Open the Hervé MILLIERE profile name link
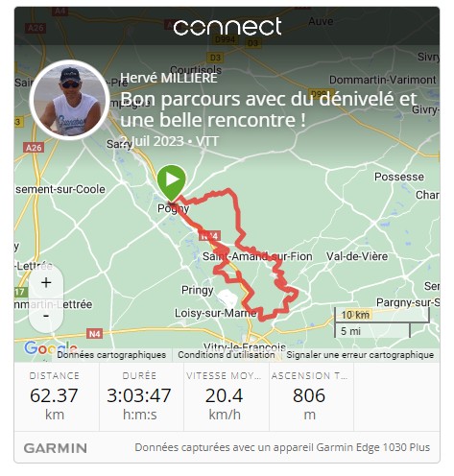The height and width of the screenshot is (476, 454). pos(169,78)
